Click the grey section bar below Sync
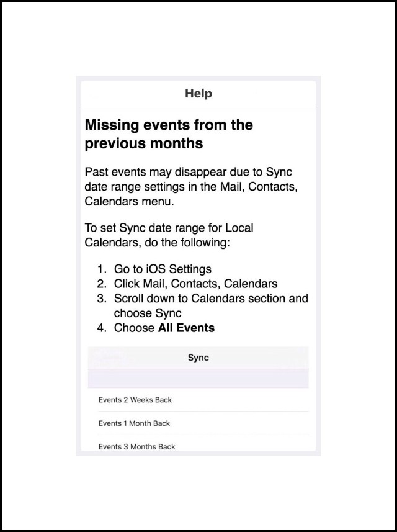The image size is (397, 532). [x=198, y=379]
